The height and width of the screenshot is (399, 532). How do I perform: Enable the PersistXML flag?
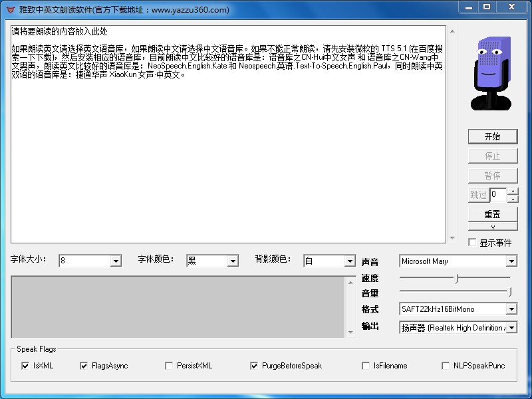coord(169,366)
